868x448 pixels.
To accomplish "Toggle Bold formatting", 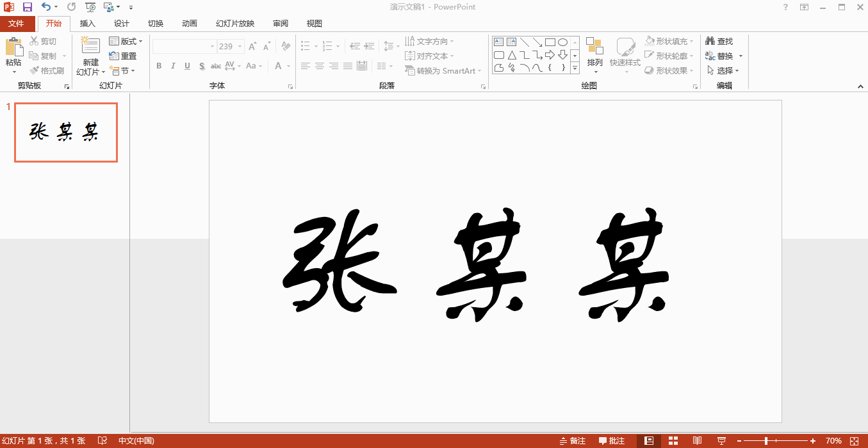I will tap(159, 66).
